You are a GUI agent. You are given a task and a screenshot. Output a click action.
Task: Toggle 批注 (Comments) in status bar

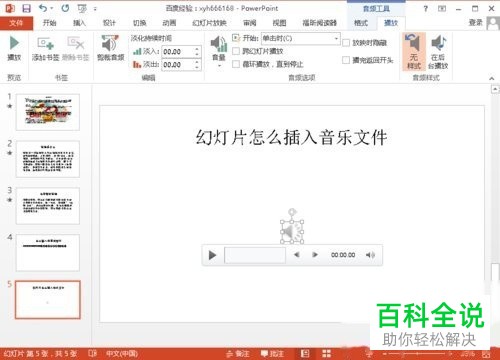(x=272, y=354)
